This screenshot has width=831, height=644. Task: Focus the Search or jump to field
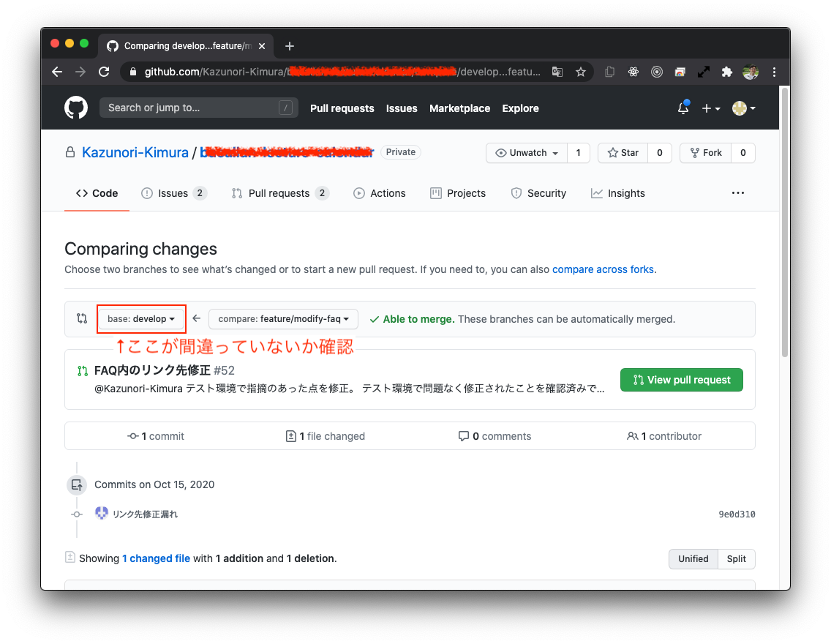[x=199, y=108]
